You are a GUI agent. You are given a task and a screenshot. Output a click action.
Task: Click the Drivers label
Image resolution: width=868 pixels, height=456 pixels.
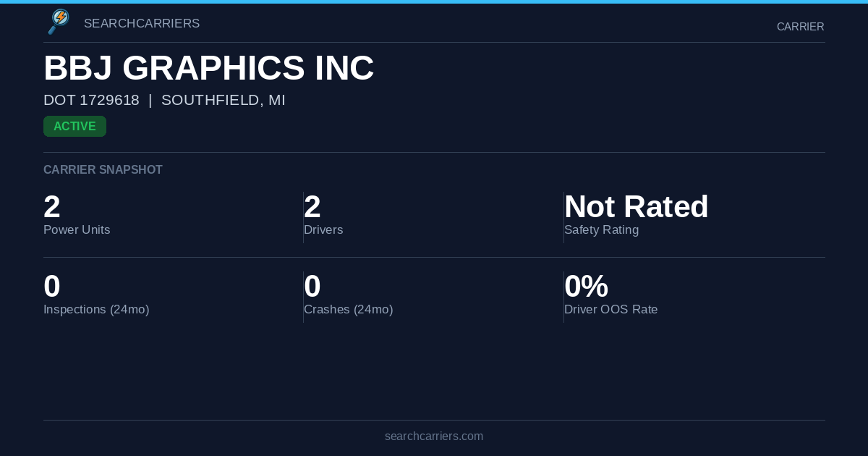pos(323,230)
